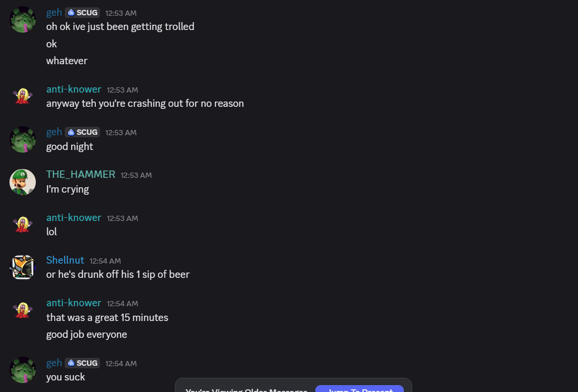Screen dimensions: 578x392
Task: Click the "I'm crying" message text
Action: pyautogui.click(x=67, y=189)
